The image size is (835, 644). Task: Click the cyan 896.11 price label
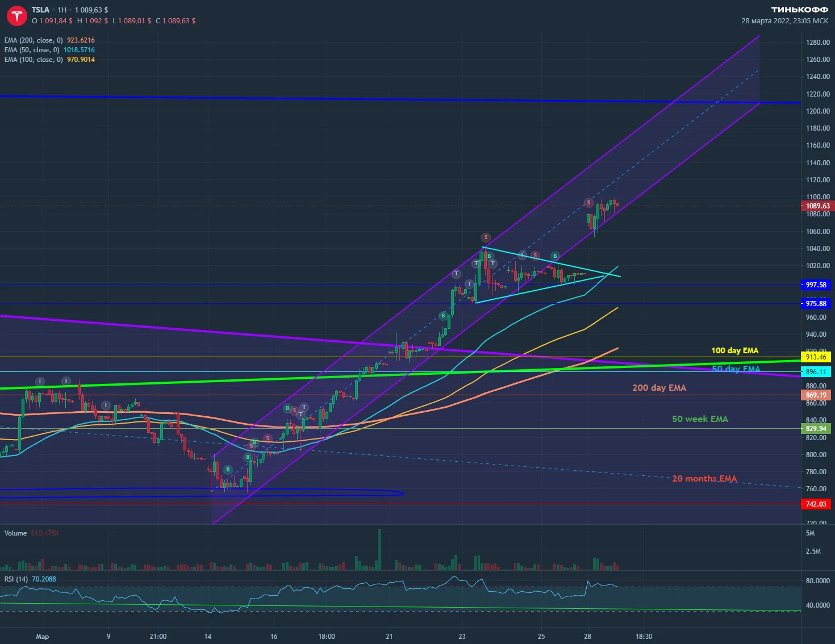[816, 372]
